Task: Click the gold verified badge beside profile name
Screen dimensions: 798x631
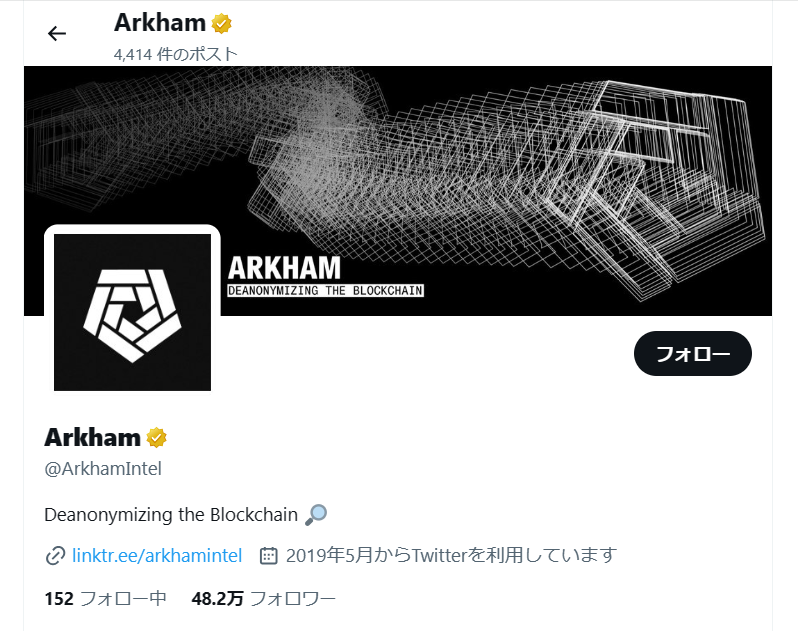Action: [x=157, y=438]
